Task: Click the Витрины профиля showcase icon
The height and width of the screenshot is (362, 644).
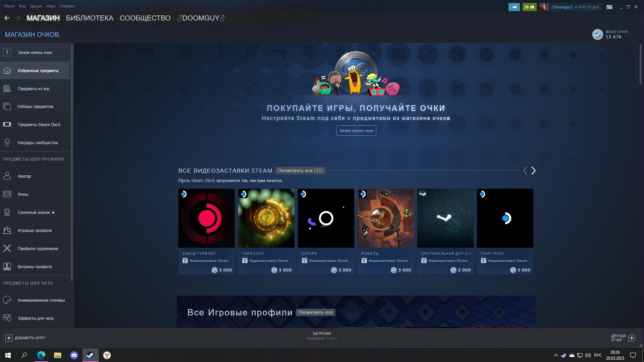Action: point(7,266)
